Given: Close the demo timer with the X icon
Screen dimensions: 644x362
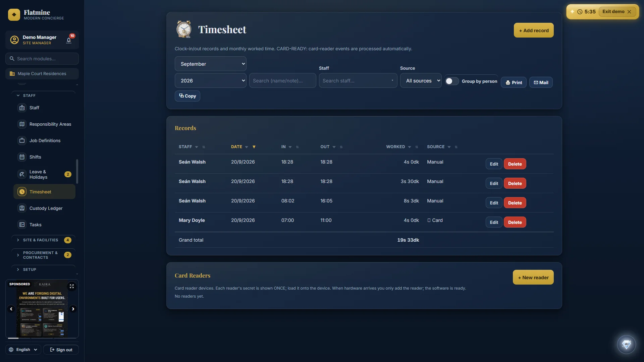Looking at the screenshot, I should pos(629,12).
